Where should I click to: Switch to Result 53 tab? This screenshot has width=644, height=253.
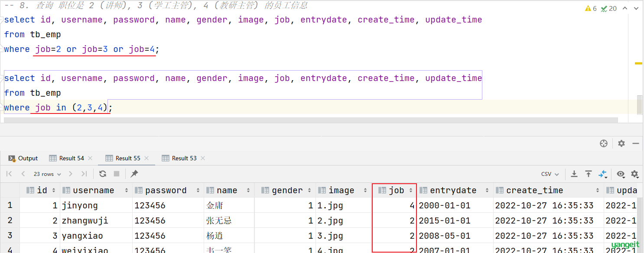pos(179,158)
